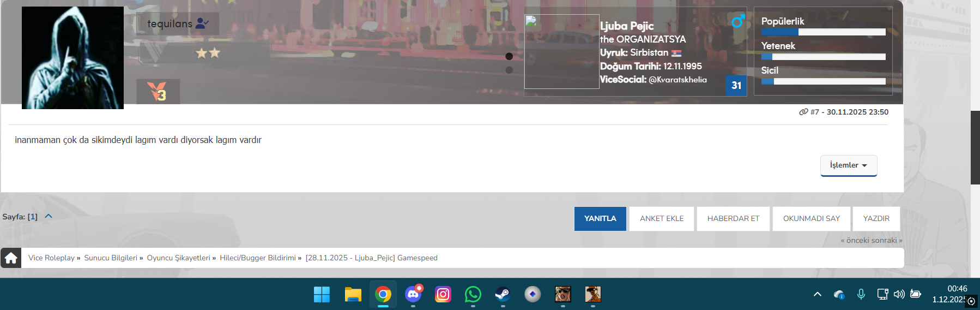Open Google Chrome from the taskbar
Screen dimensions: 980x310
383,295
